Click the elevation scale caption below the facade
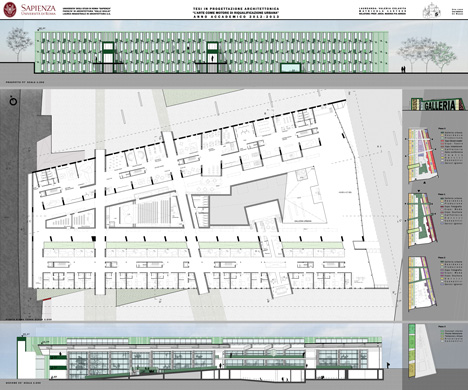Viewport: 468px width, 390px height. click(25, 82)
